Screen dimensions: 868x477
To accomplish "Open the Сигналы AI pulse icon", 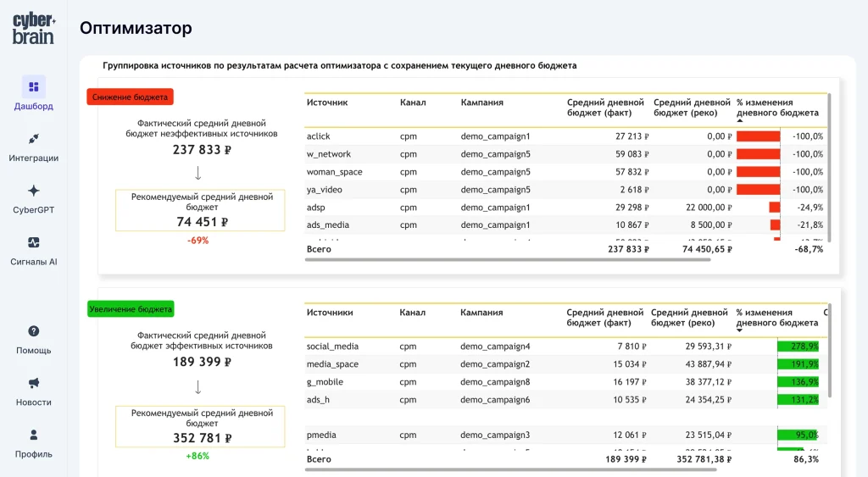I will click(34, 242).
